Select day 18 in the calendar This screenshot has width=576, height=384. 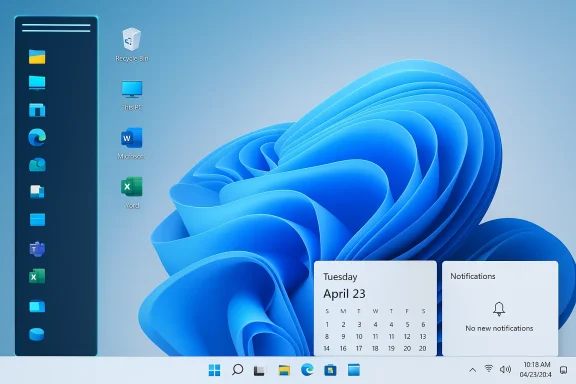[375, 348]
